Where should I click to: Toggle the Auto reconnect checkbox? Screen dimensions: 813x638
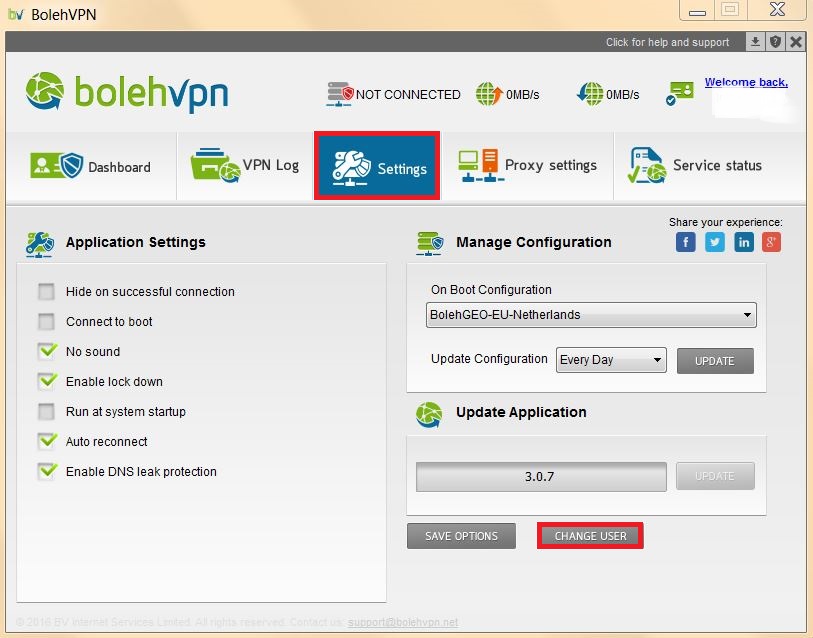(47, 441)
